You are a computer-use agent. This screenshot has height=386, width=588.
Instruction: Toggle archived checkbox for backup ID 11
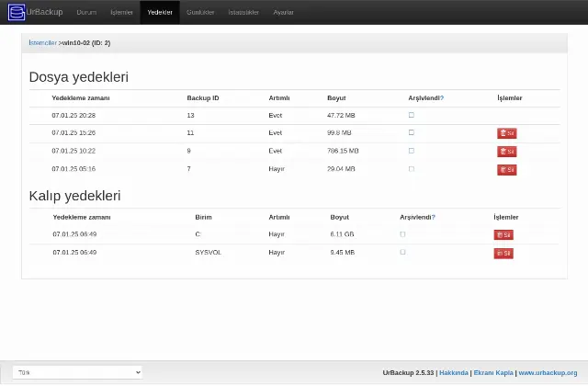click(412, 132)
